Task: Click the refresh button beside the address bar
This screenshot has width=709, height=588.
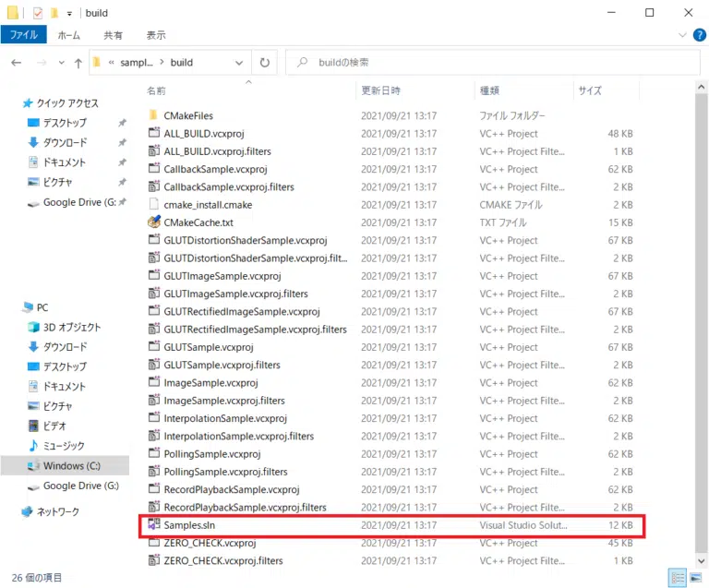Action: coord(265,63)
